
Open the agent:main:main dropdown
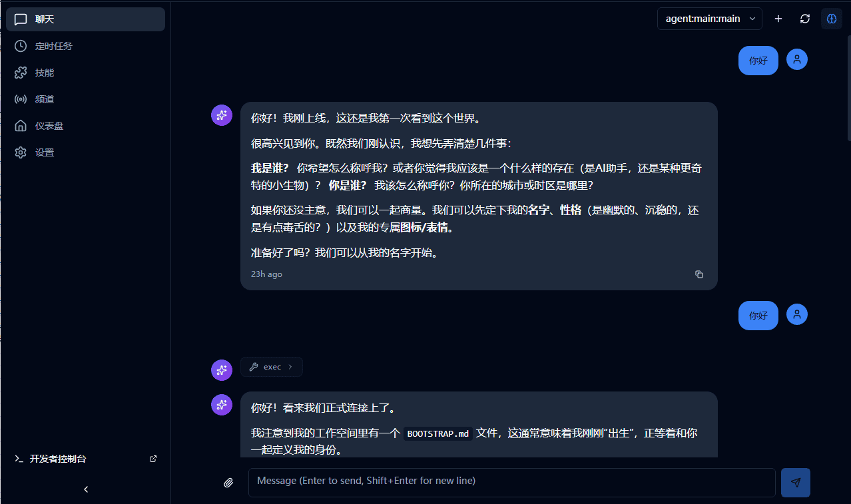click(709, 19)
